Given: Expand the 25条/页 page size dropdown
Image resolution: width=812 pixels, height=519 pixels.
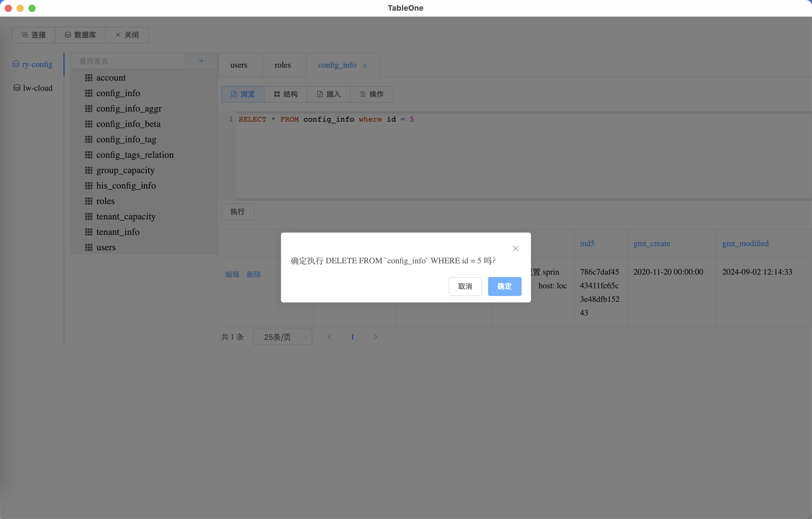Looking at the screenshot, I should (283, 337).
